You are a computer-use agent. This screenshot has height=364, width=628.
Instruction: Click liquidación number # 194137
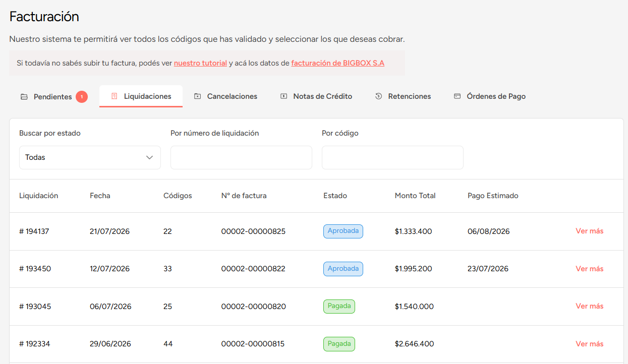pyautogui.click(x=34, y=231)
